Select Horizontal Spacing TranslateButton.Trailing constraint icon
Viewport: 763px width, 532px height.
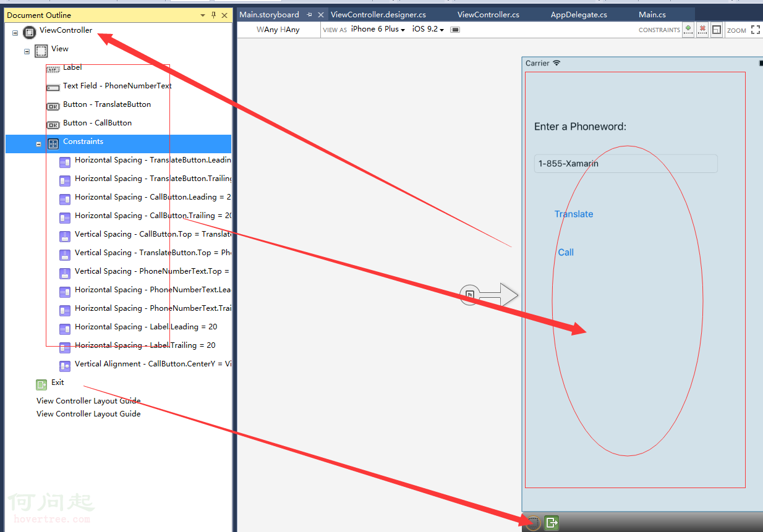(x=65, y=180)
